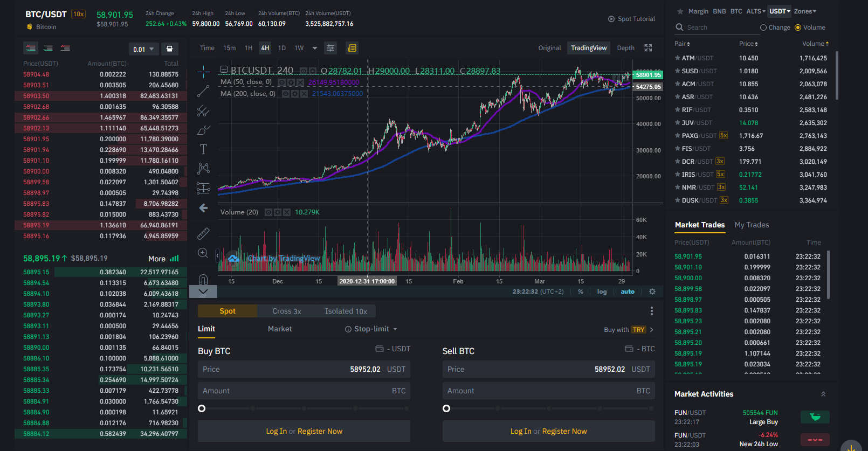Open chart indicators settings icon
This screenshot has height=451, width=868.
(330, 48)
